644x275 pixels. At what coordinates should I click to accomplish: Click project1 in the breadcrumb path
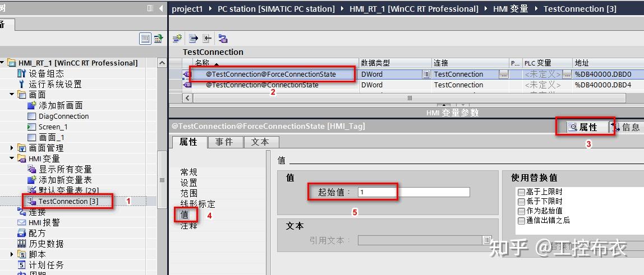pyautogui.click(x=187, y=8)
